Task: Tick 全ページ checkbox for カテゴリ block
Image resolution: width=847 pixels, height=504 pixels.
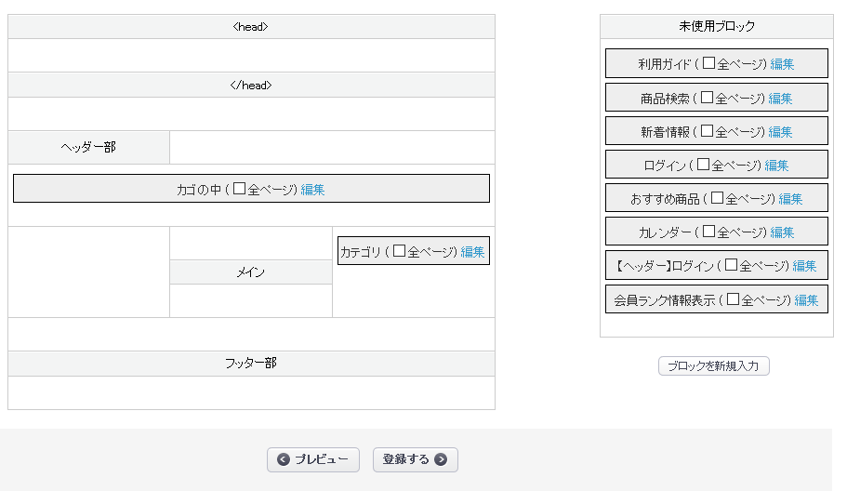Action: [399, 251]
